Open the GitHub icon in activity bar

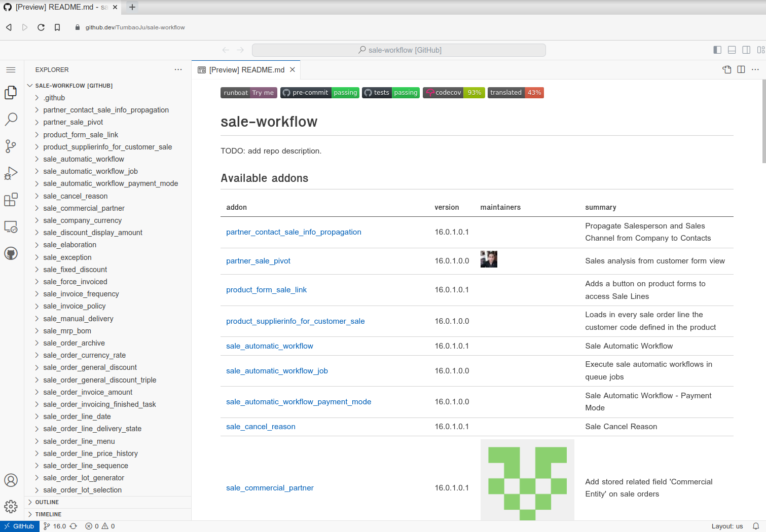click(x=11, y=253)
